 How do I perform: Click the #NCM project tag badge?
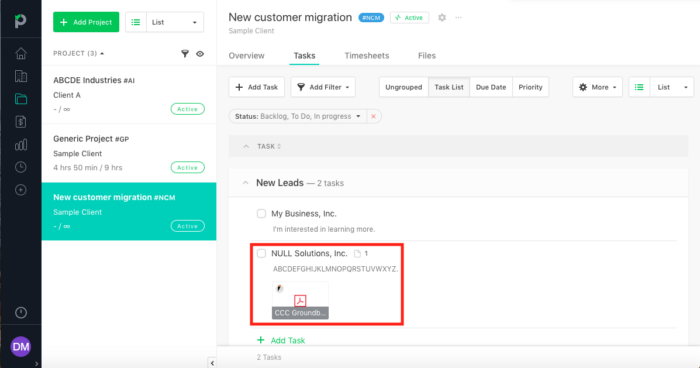click(371, 18)
